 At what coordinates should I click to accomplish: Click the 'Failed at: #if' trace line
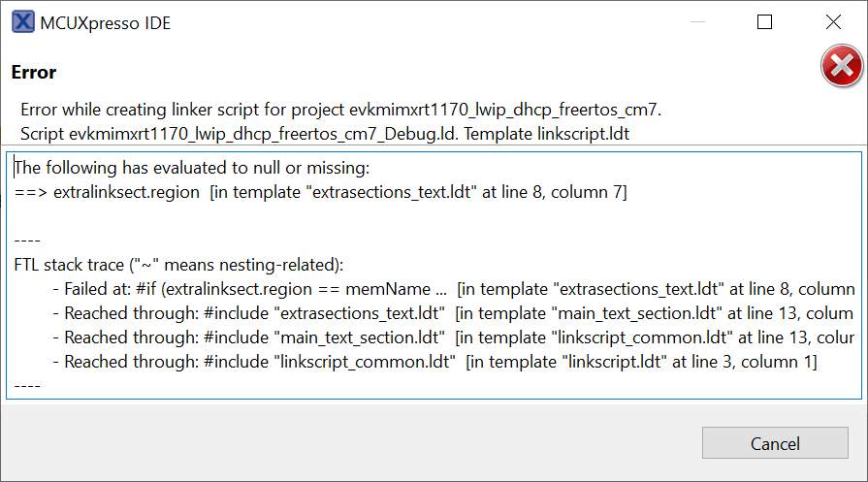[456, 289]
